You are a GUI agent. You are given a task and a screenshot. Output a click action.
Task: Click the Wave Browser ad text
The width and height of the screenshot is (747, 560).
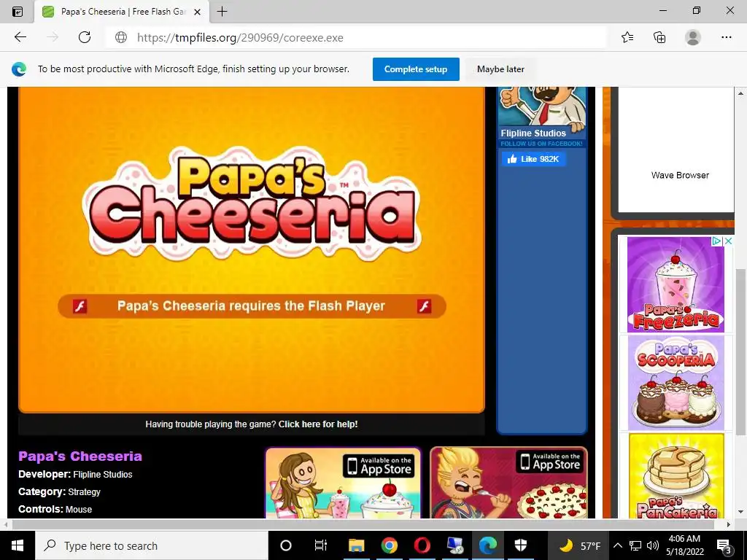click(680, 175)
